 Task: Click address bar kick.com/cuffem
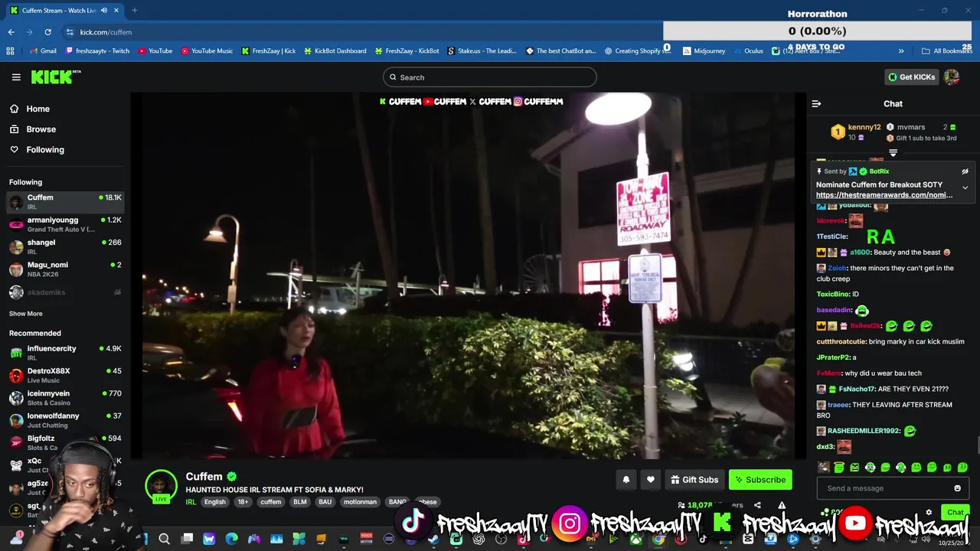[x=106, y=32]
